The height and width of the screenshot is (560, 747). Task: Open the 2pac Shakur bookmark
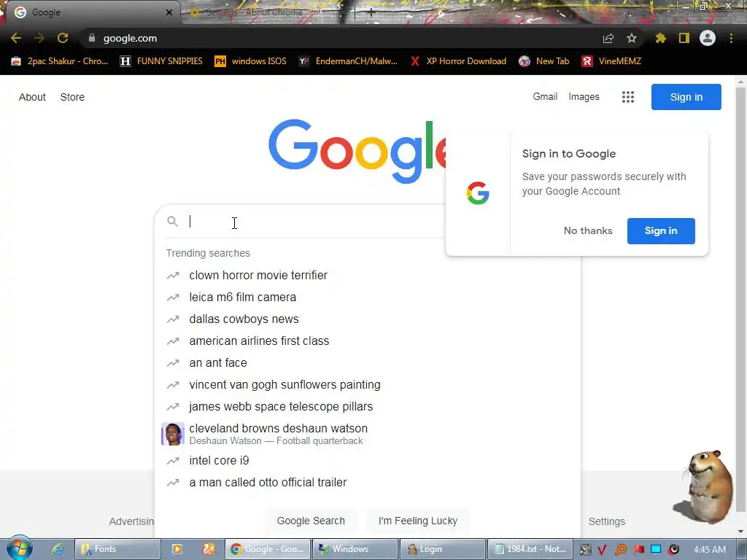click(60, 61)
